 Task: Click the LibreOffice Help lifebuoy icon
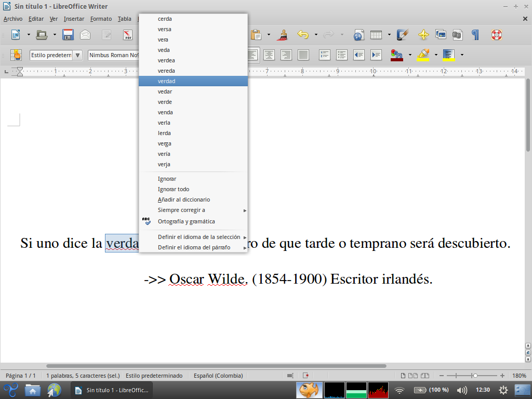[496, 35]
